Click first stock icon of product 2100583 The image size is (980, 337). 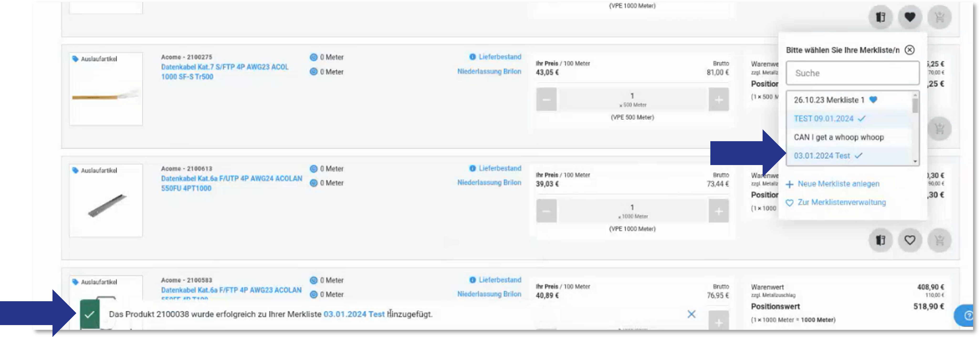(x=314, y=280)
